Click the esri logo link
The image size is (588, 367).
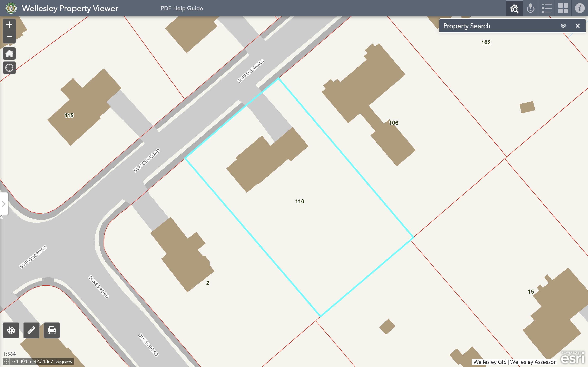(572, 358)
